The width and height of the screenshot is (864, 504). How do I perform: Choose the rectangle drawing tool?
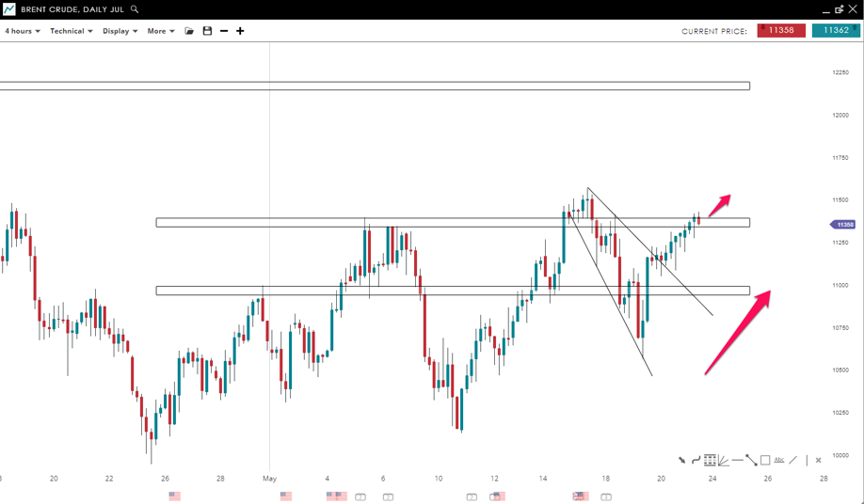click(x=765, y=460)
